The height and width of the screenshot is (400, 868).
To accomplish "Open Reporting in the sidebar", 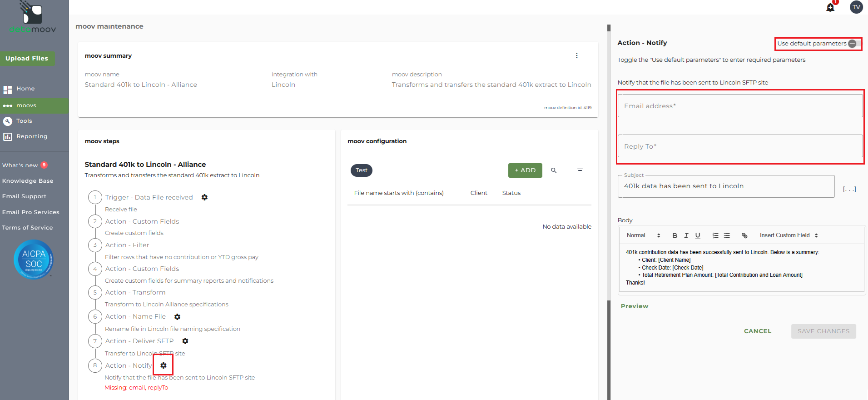I will (x=32, y=136).
